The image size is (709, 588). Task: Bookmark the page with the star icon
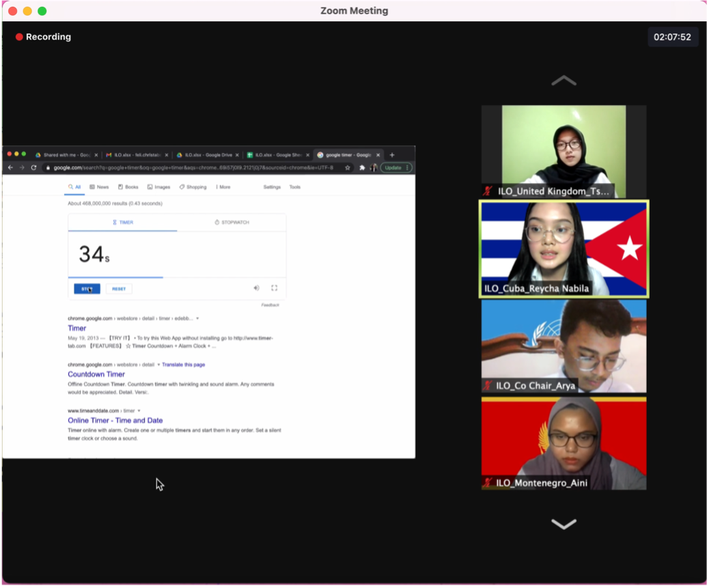347,167
